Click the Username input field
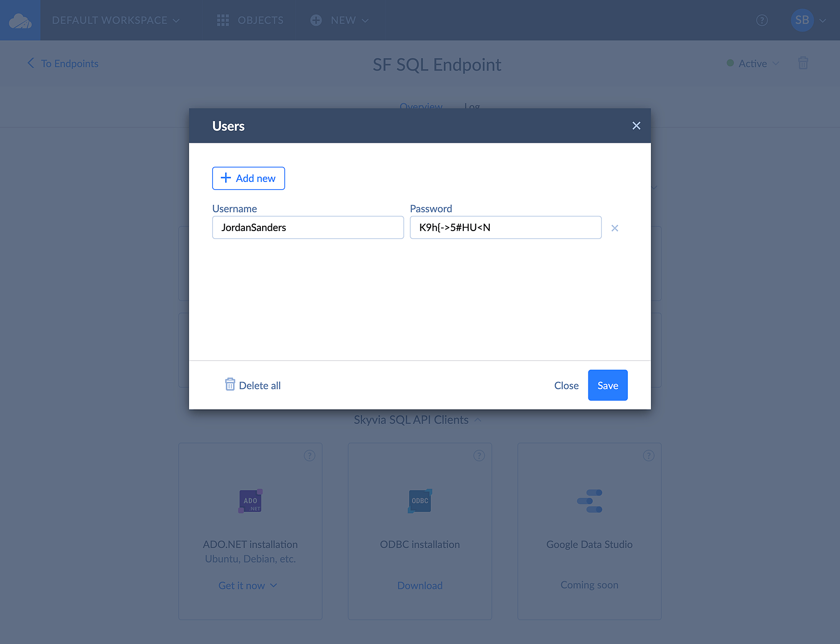This screenshot has height=644, width=840. click(308, 227)
